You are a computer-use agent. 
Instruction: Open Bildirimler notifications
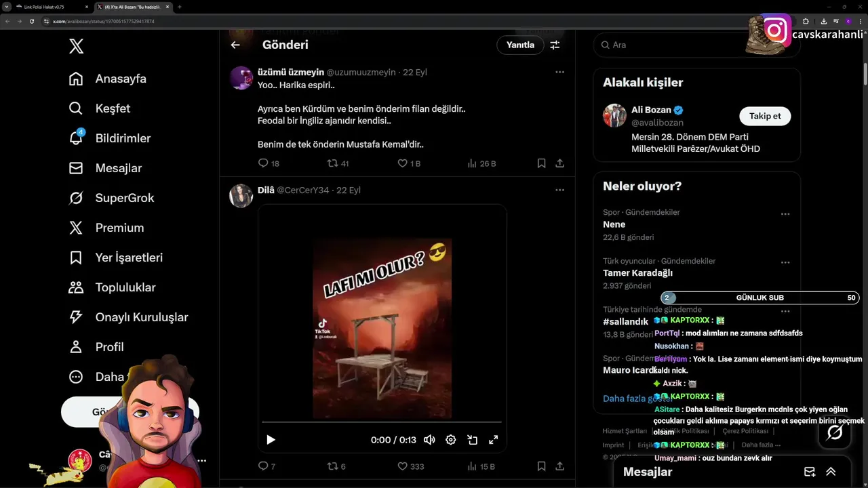tap(109, 138)
